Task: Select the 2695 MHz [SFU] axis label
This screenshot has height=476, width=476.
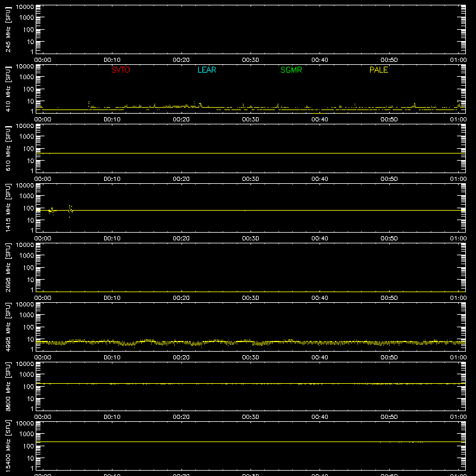Action: pyautogui.click(x=8, y=267)
